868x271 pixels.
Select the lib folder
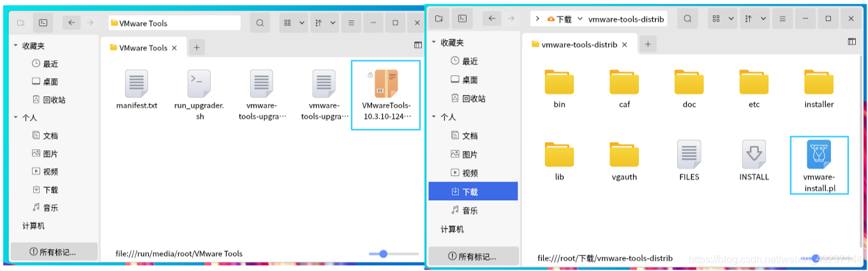(x=560, y=161)
